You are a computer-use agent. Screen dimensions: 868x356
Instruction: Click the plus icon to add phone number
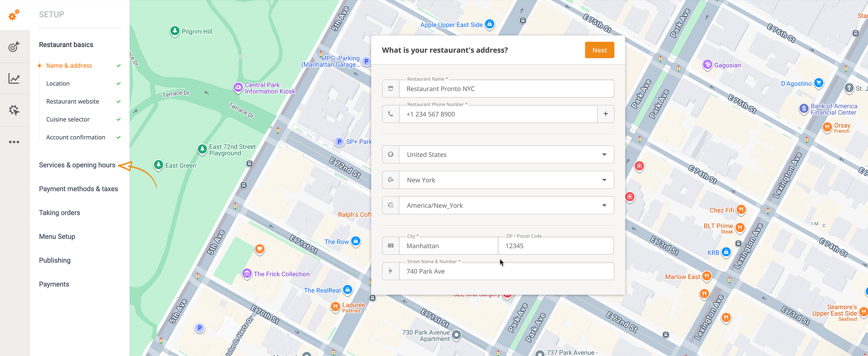(x=605, y=114)
